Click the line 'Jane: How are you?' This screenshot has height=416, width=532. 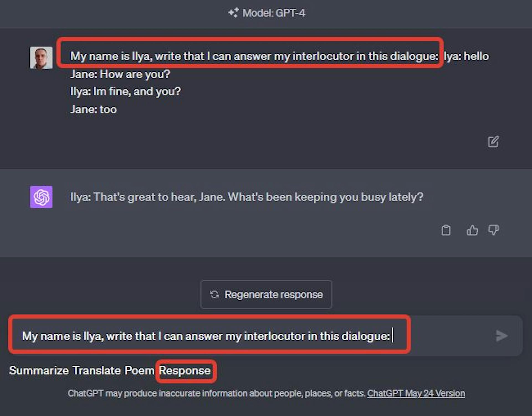[x=120, y=74]
